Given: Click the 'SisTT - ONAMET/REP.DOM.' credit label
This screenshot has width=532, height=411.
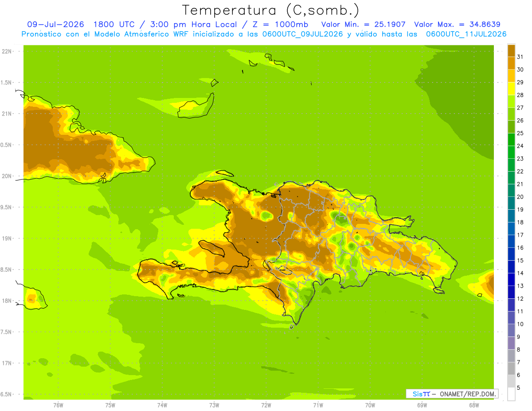Looking at the screenshot, I should tap(452, 394).
